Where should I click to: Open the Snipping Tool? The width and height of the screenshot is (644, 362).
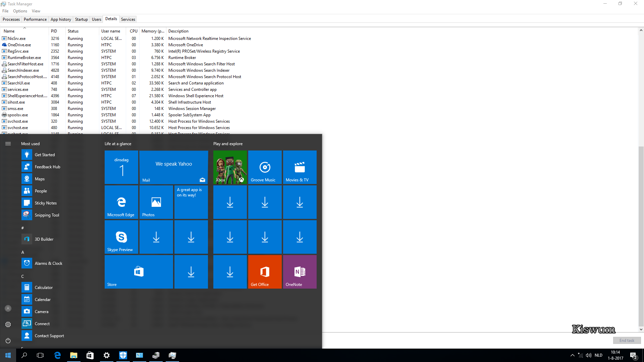(27, 215)
